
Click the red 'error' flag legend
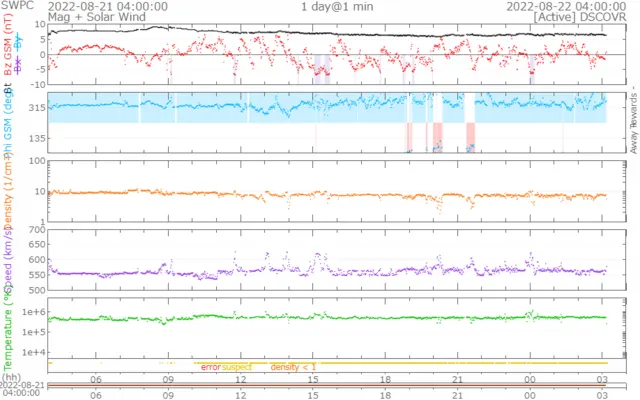coord(211,367)
